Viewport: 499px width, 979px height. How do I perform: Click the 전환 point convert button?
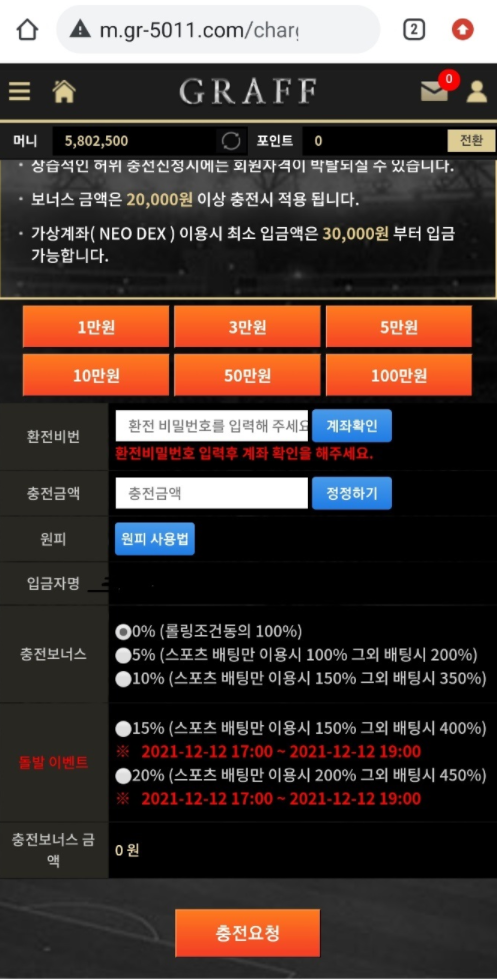click(x=472, y=141)
